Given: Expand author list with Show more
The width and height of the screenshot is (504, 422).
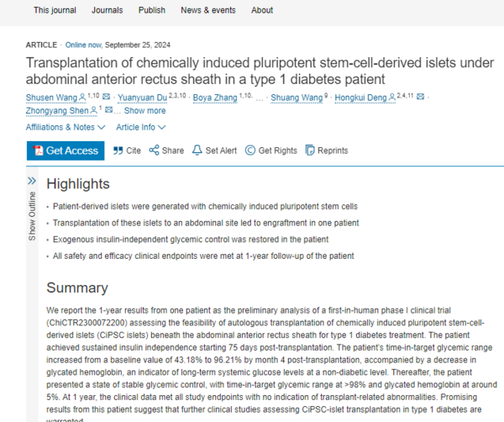Looking at the screenshot, I should tap(144, 111).
